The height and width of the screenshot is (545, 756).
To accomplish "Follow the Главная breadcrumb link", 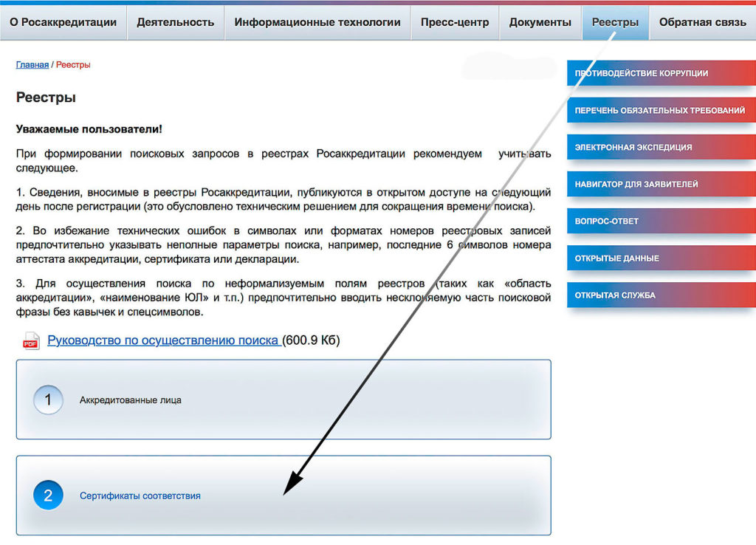I will 32,65.
